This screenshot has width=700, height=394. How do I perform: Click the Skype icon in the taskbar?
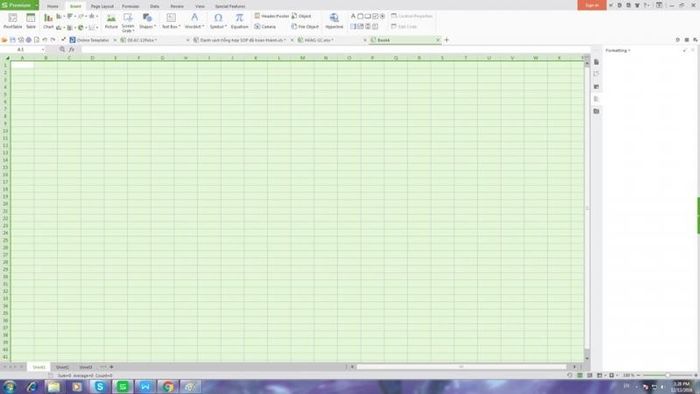(x=100, y=387)
